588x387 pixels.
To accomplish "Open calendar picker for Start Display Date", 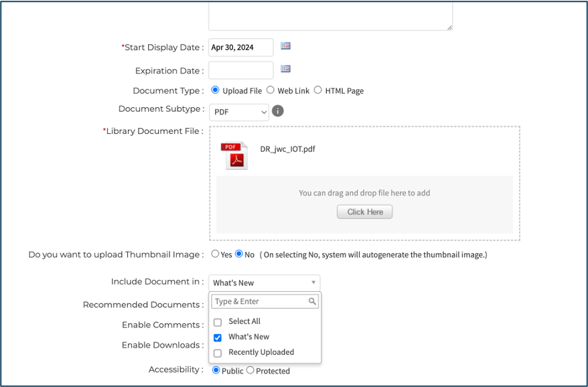I will tap(285, 46).
